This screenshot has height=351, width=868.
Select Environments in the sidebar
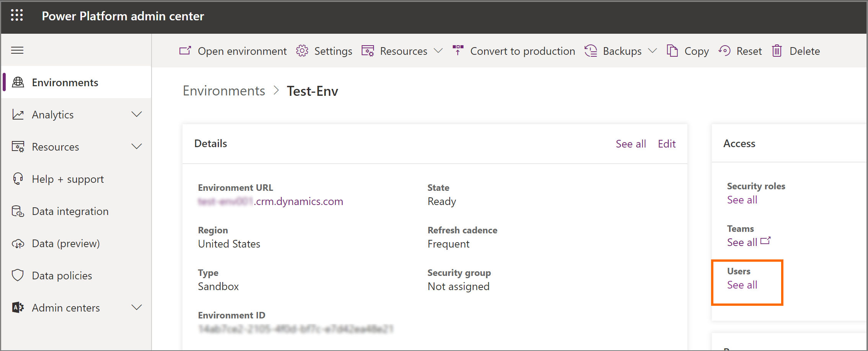click(x=77, y=82)
